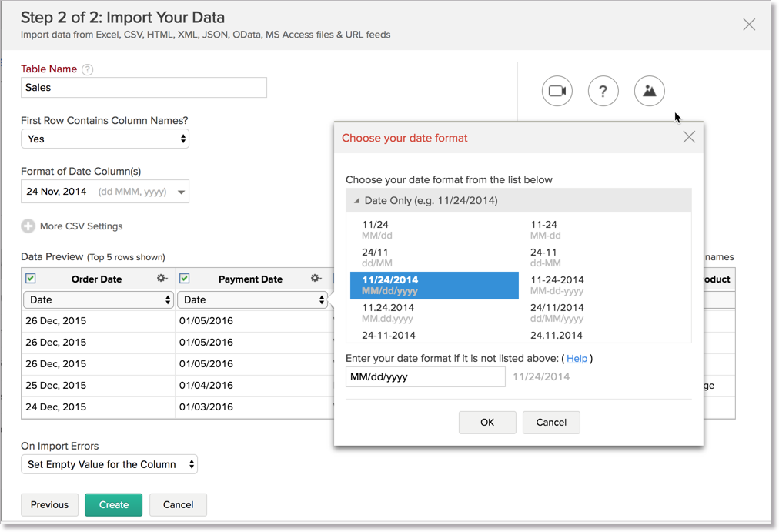Screen dimensions: 779x532
Task: Click the Previous button
Action: point(50,505)
